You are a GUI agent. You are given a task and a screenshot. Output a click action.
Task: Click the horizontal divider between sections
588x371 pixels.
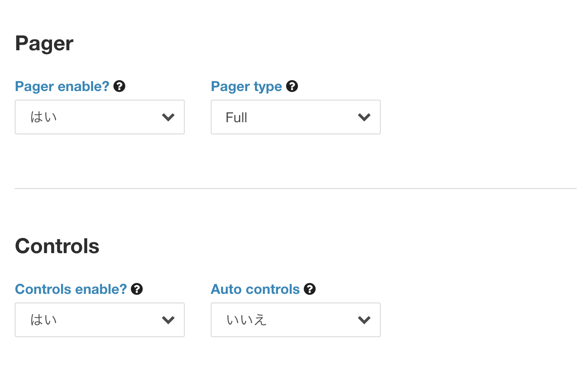pos(296,189)
